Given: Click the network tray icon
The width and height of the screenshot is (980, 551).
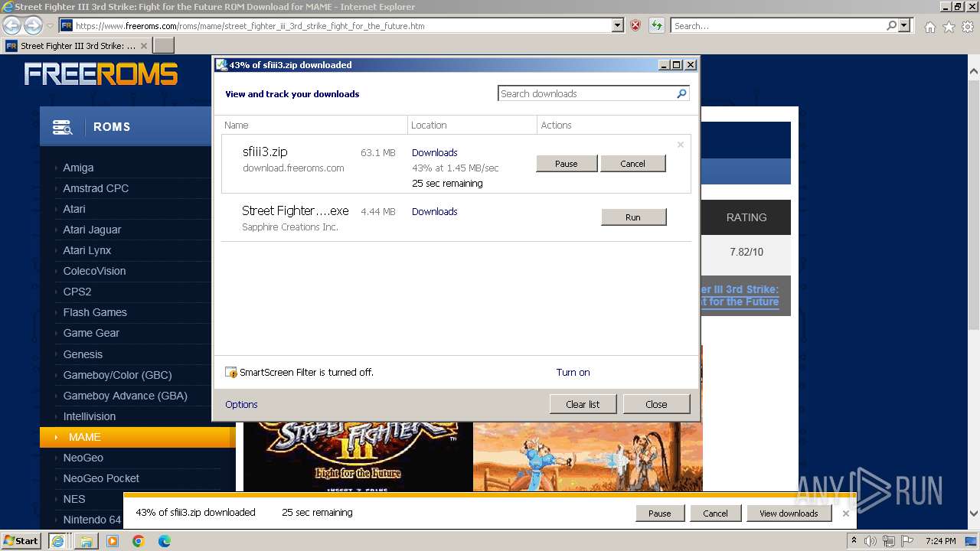Looking at the screenshot, I should (890, 541).
